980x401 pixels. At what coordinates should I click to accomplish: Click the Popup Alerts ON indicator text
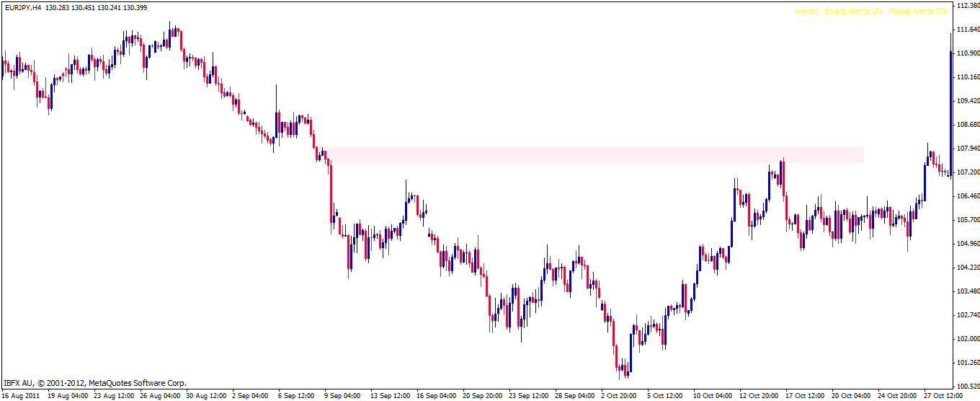(x=918, y=12)
